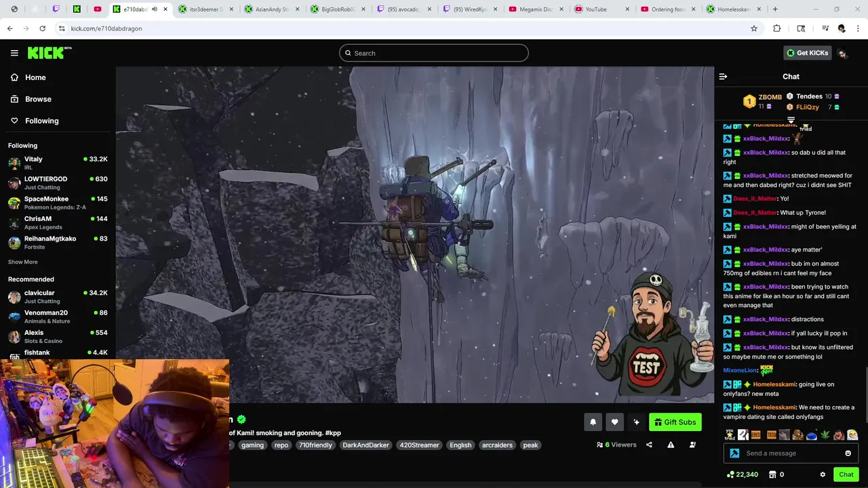
Task: Insert the 'you tried' star emote
Action: tap(729, 434)
